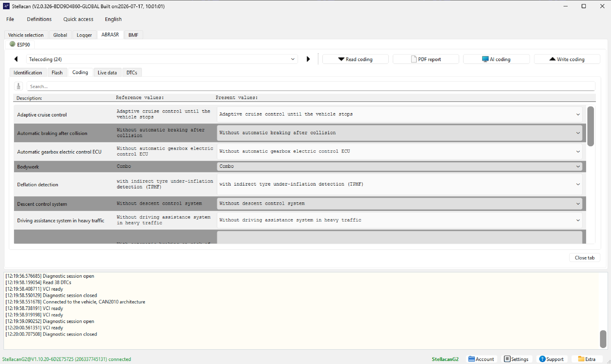Click the PDF report button
This screenshot has width=611, height=364.
426,59
